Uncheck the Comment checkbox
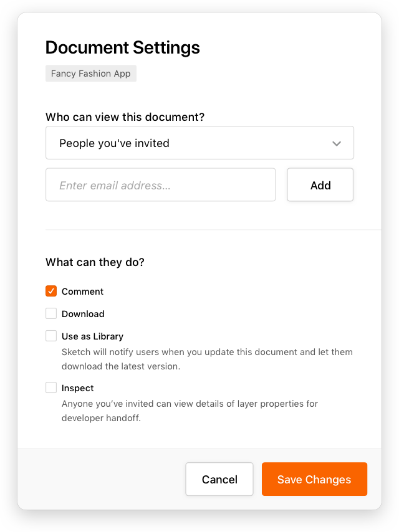Viewport: 399px width, 532px height. pos(51,291)
